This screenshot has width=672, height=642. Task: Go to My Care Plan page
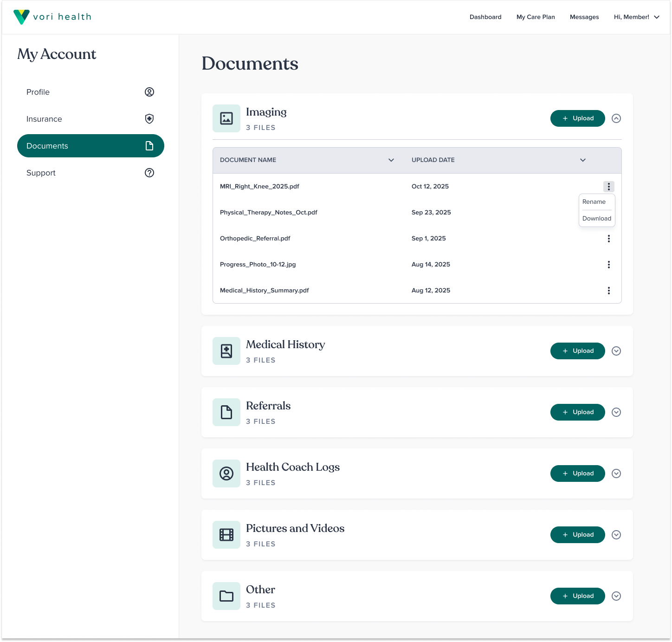pyautogui.click(x=536, y=17)
